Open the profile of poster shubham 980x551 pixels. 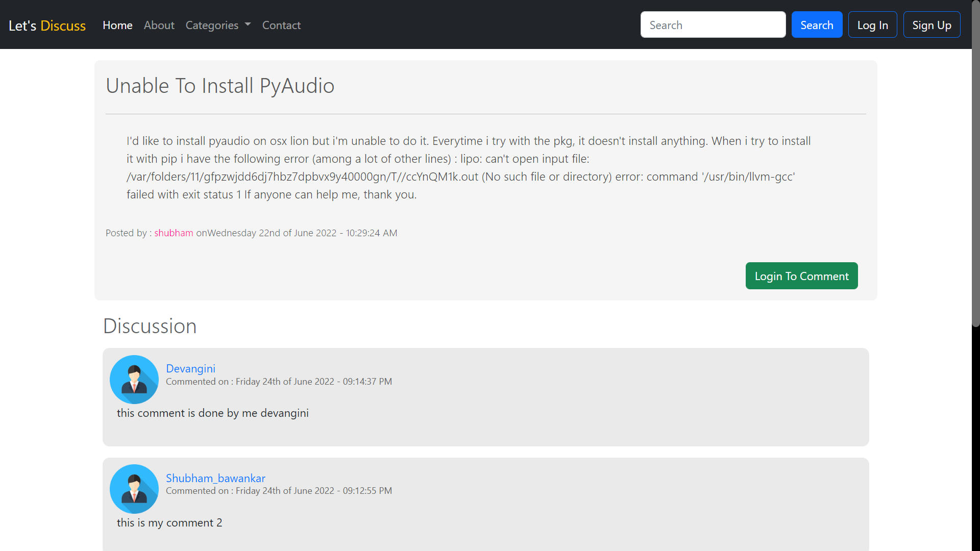(174, 233)
